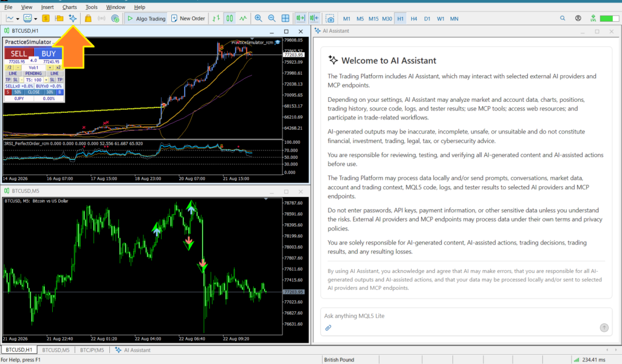Expand the new chart dropdown arrow
This screenshot has height=364, width=622.
[x=17, y=19]
